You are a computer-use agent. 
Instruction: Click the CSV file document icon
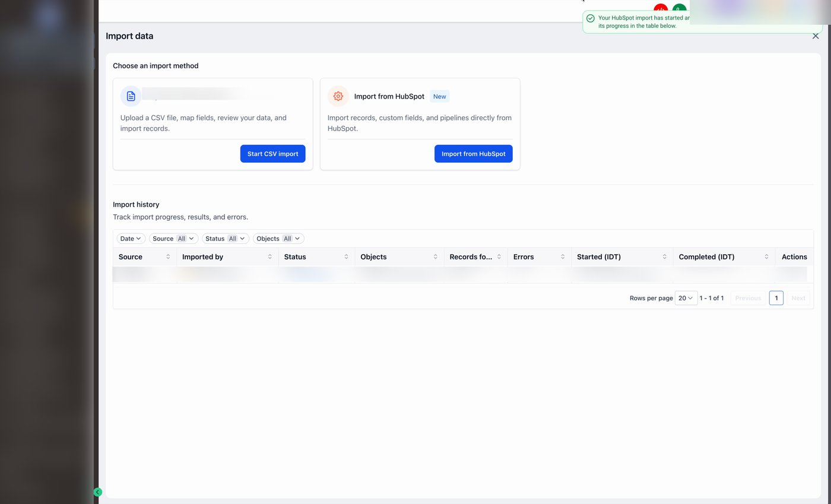(131, 96)
